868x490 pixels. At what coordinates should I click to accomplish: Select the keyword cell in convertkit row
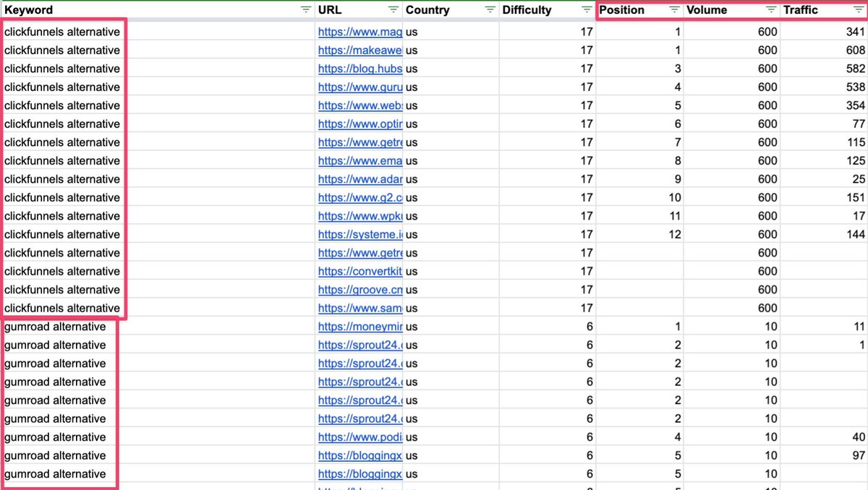(158, 271)
